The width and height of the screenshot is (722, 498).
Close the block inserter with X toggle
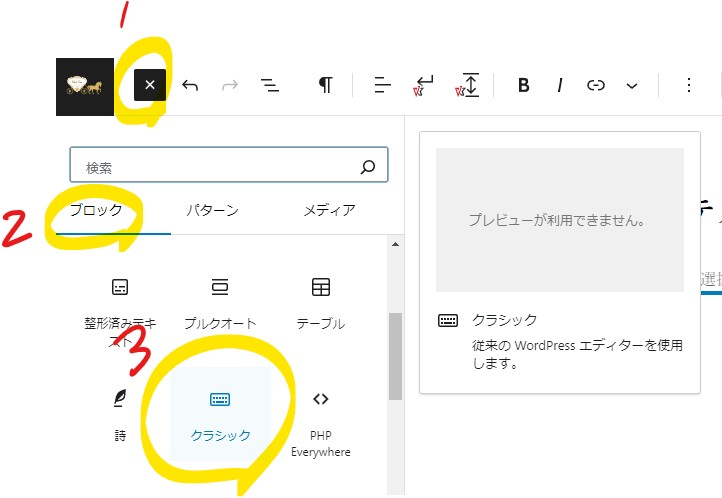pos(150,85)
